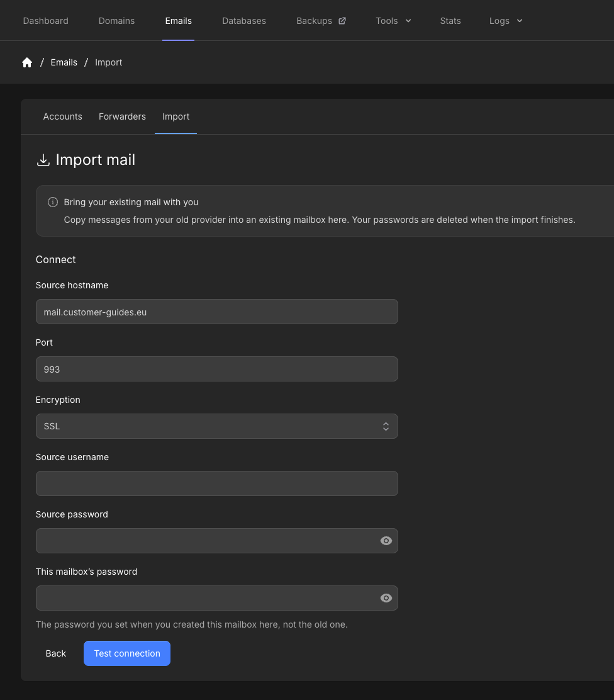Focus the Source hostname field

pyautogui.click(x=217, y=312)
